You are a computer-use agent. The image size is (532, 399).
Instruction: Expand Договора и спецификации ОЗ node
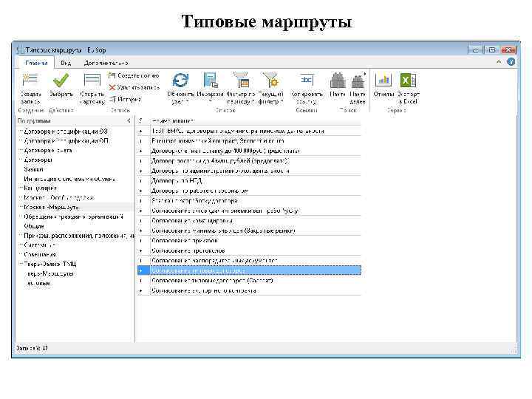pyautogui.click(x=21, y=131)
